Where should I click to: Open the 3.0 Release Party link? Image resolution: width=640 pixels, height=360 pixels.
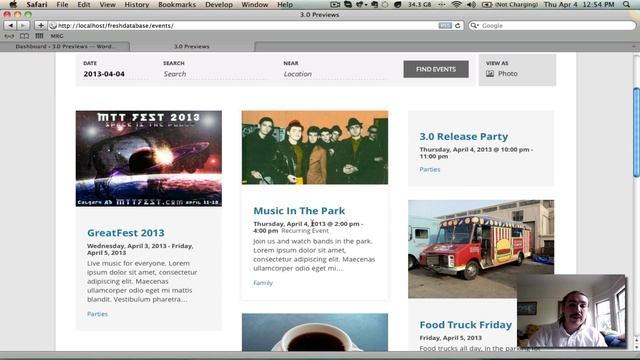pyautogui.click(x=464, y=136)
